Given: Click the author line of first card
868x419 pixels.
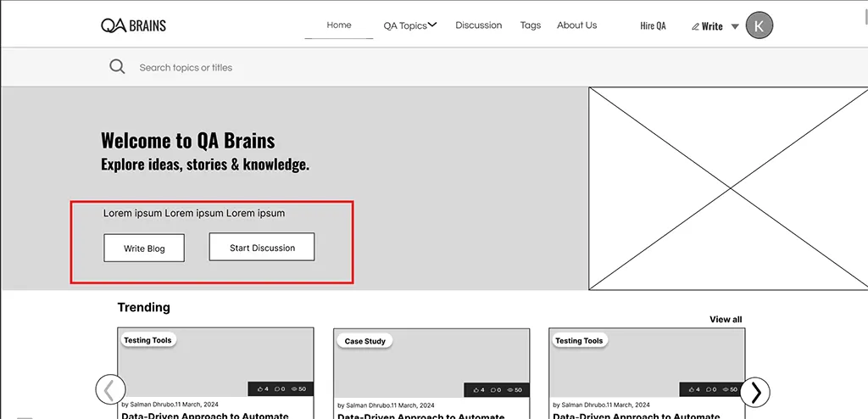Looking at the screenshot, I should pos(170,404).
